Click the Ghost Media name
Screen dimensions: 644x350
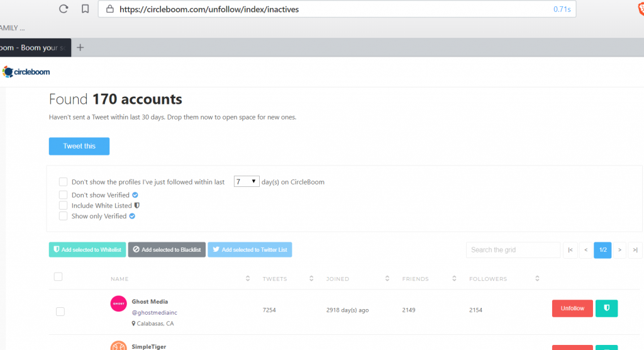pyautogui.click(x=150, y=302)
